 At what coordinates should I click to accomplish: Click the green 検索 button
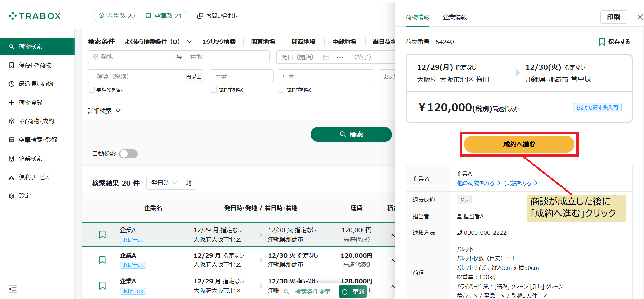click(x=351, y=134)
